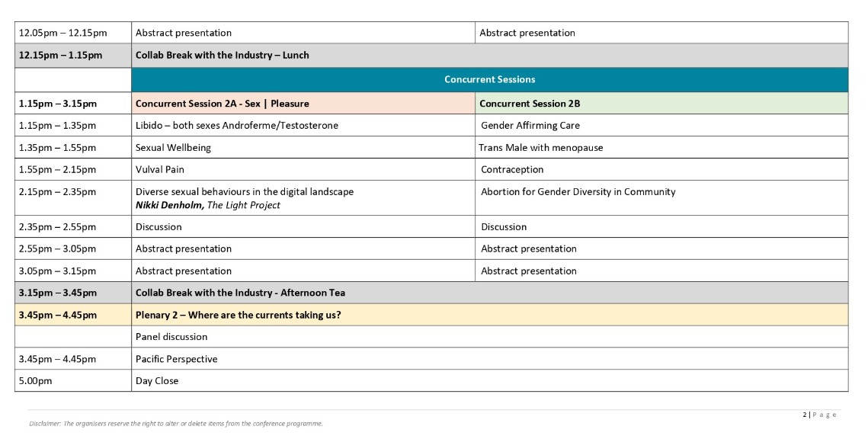Click Diverse sexual behaviours in the digital landscape
Viewport: 868px width, 439px height.
[244, 192]
